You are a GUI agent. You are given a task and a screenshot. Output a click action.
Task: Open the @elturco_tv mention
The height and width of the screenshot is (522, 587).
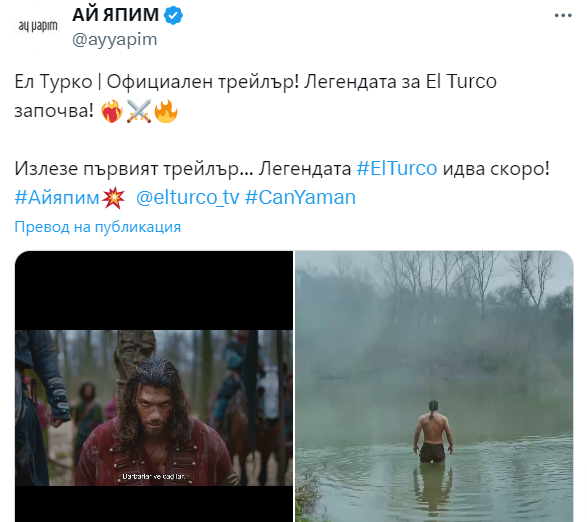pyautogui.click(x=187, y=197)
